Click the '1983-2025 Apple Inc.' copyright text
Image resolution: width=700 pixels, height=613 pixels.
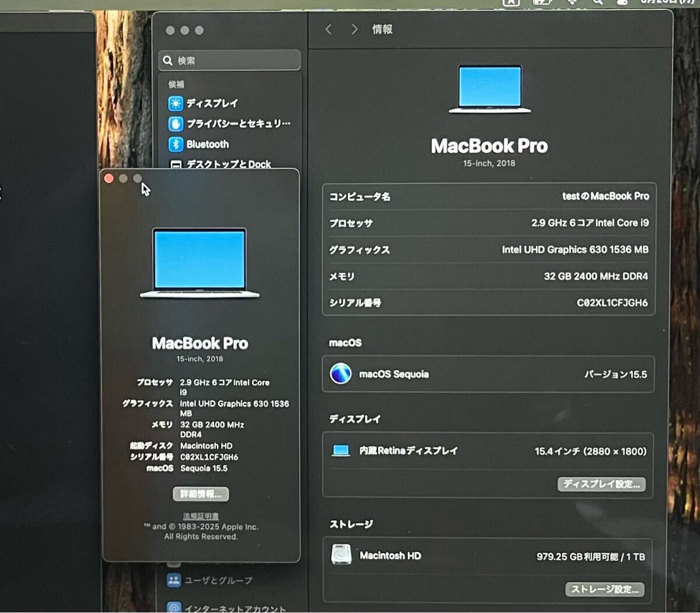click(218, 527)
